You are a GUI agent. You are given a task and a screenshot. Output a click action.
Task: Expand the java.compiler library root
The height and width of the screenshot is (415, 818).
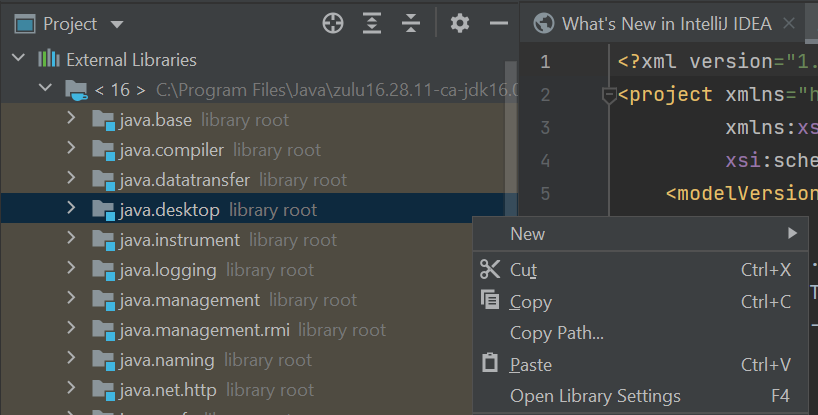[x=71, y=149]
